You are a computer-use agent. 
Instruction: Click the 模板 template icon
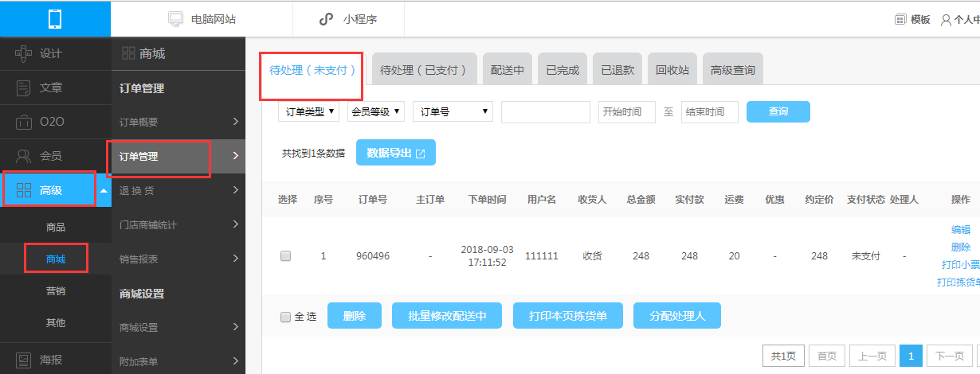[x=900, y=20]
